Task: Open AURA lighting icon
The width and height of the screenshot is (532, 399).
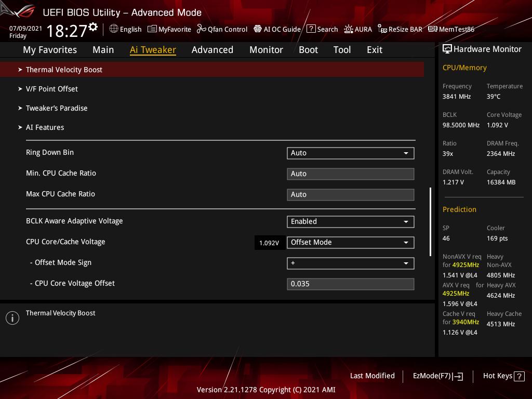Action: (349, 29)
